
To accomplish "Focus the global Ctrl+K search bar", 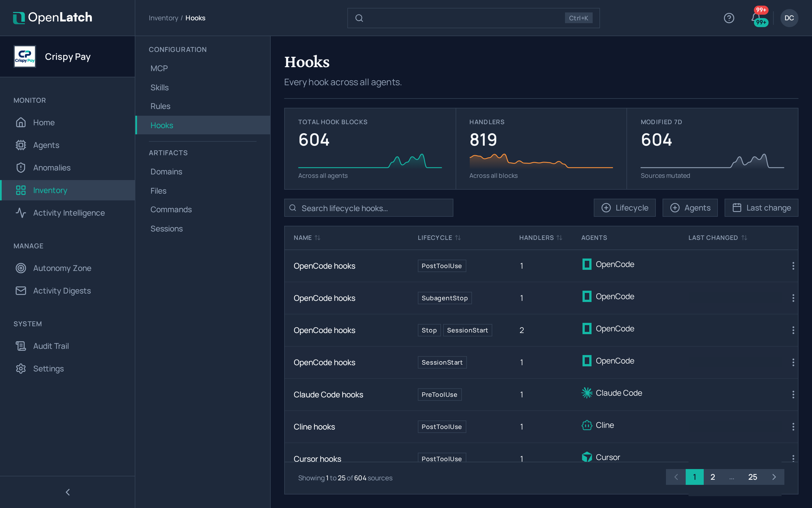I will [x=473, y=18].
